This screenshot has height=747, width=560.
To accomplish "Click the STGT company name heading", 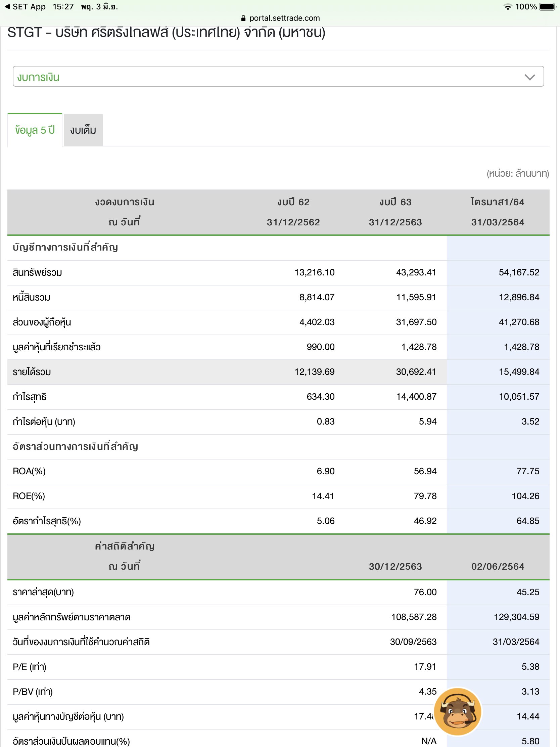I will 167,33.
